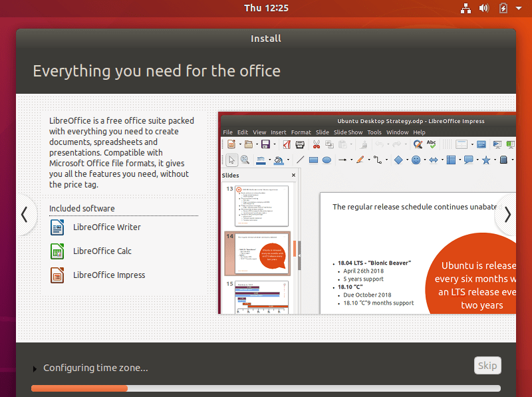Click the Export as PDF icon

point(287,144)
